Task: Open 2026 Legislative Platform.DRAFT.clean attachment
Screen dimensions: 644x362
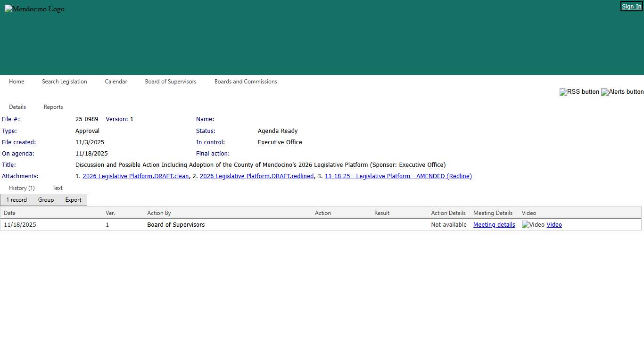Action: coord(135,176)
